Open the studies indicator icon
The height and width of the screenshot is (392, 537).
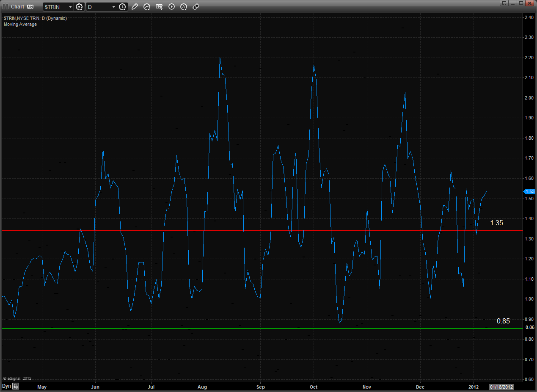(147, 7)
